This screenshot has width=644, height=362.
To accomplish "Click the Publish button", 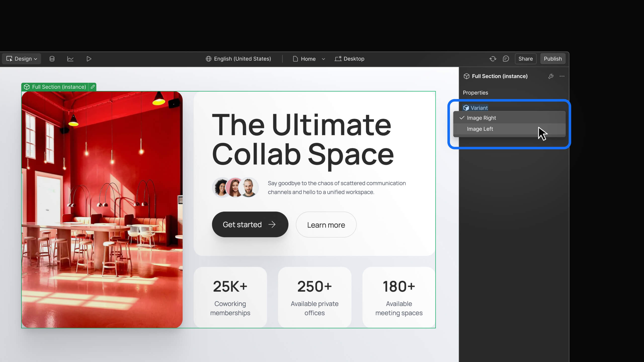I will tap(552, 59).
